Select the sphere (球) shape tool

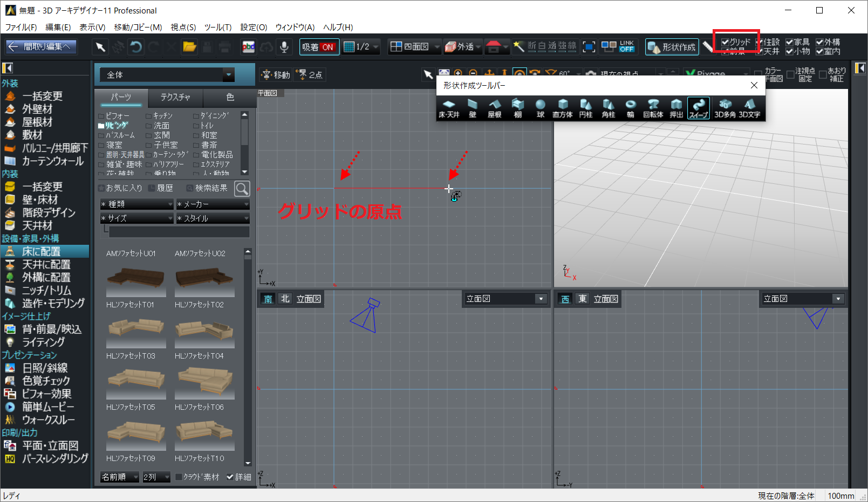540,108
